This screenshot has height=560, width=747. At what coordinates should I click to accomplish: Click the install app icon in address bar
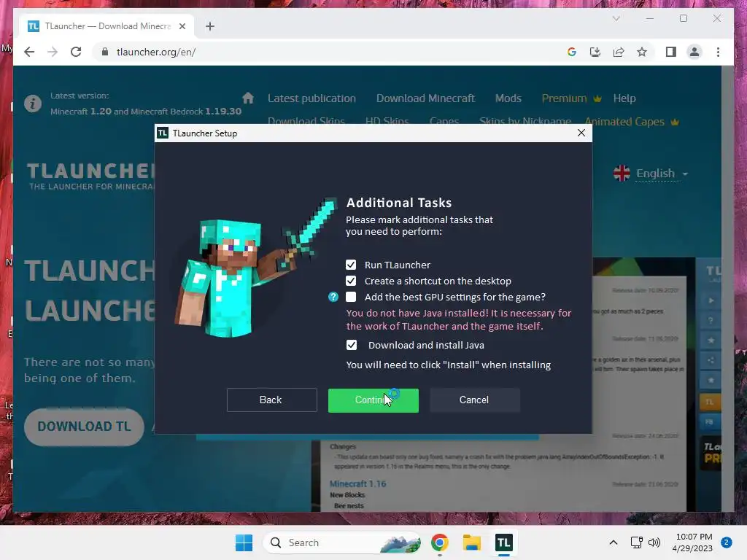pos(595,52)
